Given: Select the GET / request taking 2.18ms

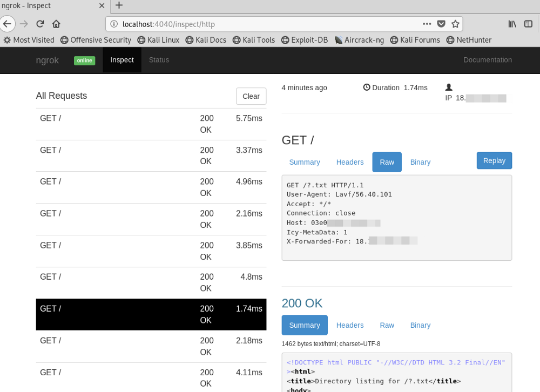Looking at the screenshot, I should pos(151,346).
